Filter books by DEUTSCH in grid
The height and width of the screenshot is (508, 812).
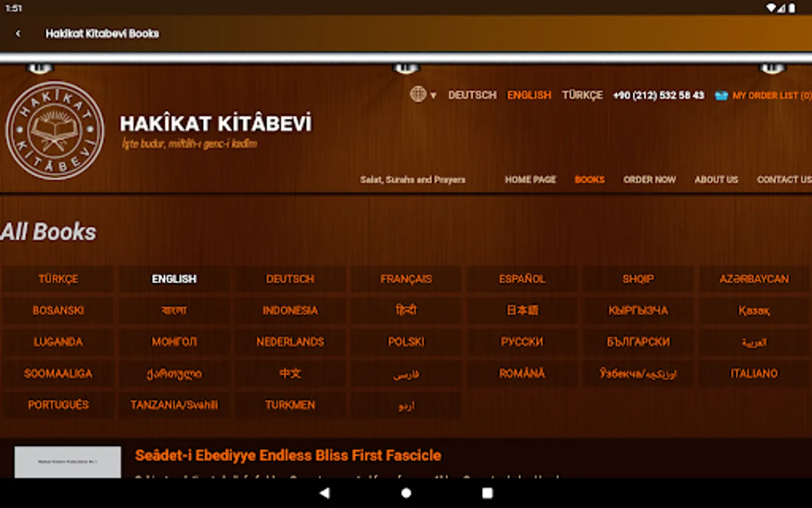click(290, 279)
